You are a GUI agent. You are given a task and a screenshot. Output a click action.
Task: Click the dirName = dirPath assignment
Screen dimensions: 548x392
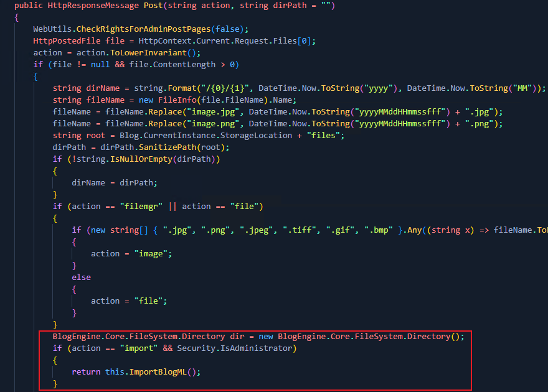pos(115,182)
